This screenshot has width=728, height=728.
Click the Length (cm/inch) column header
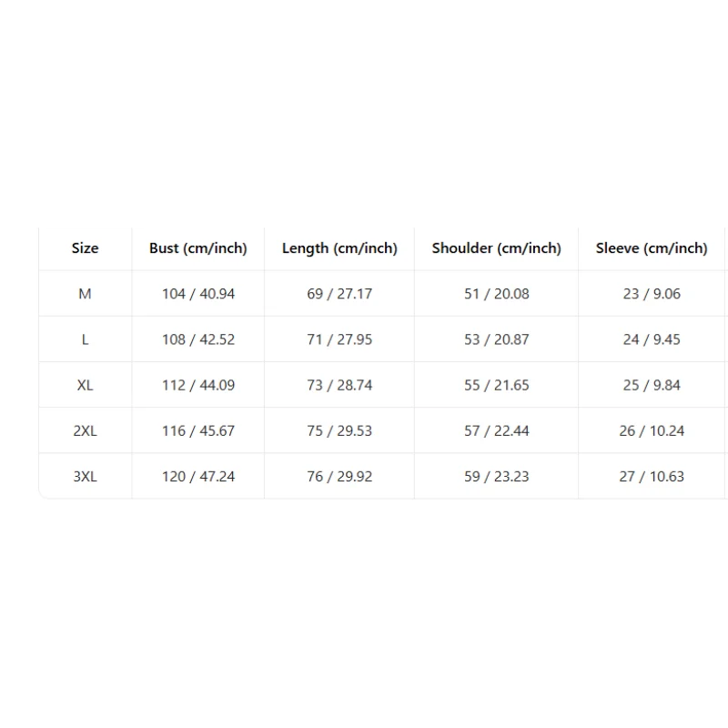339,248
